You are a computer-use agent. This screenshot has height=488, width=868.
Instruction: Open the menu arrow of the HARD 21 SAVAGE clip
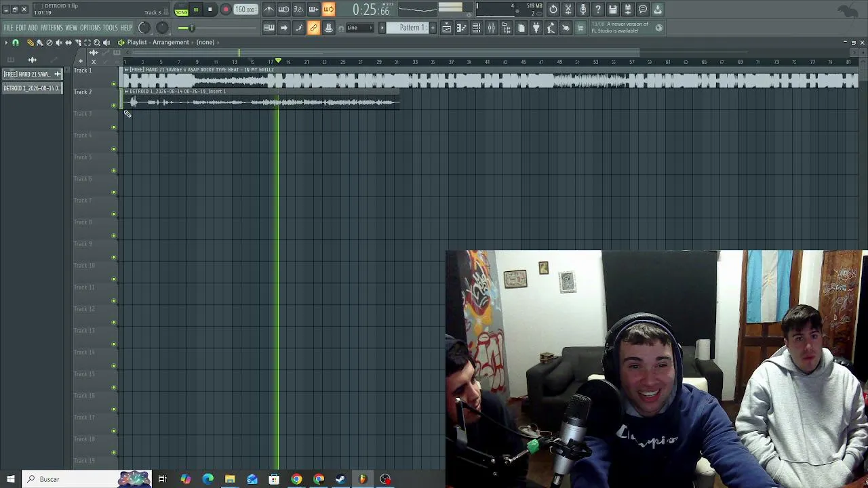point(126,70)
